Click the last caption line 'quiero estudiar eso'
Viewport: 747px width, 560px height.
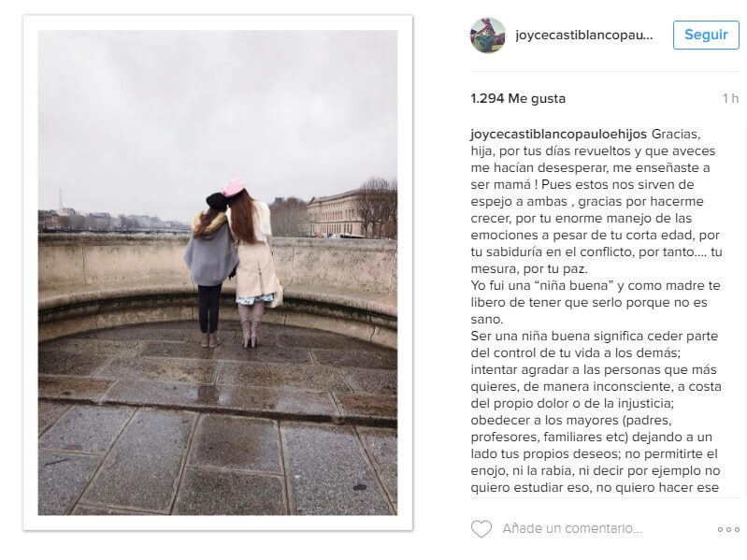(x=595, y=488)
